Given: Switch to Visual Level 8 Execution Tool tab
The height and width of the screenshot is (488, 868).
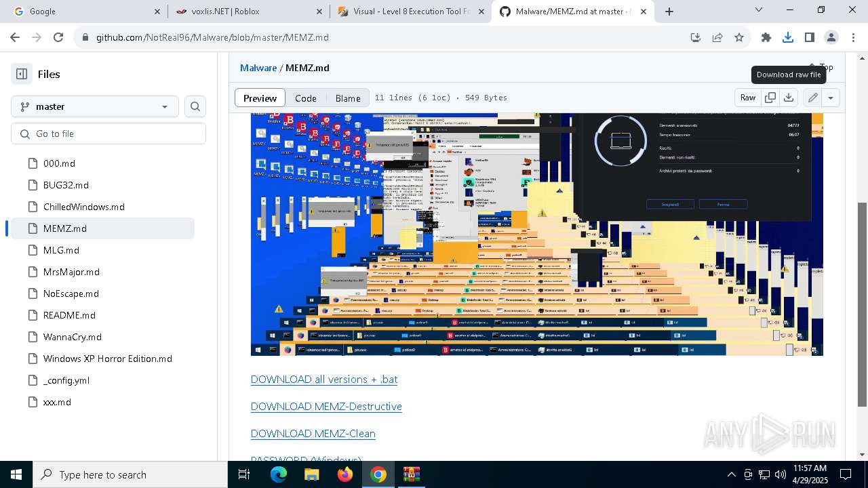Looking at the screenshot, I should (x=411, y=12).
